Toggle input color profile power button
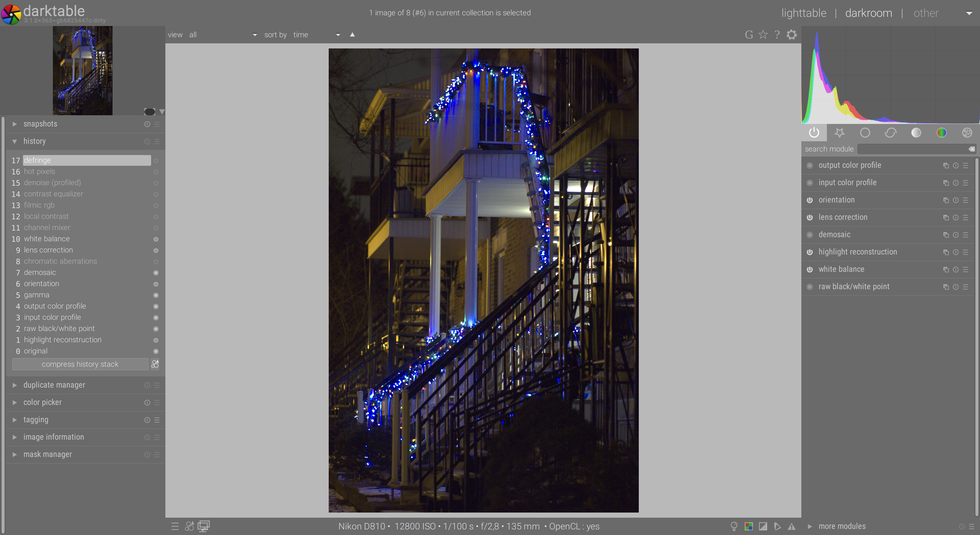The height and width of the screenshot is (535, 980). click(810, 183)
